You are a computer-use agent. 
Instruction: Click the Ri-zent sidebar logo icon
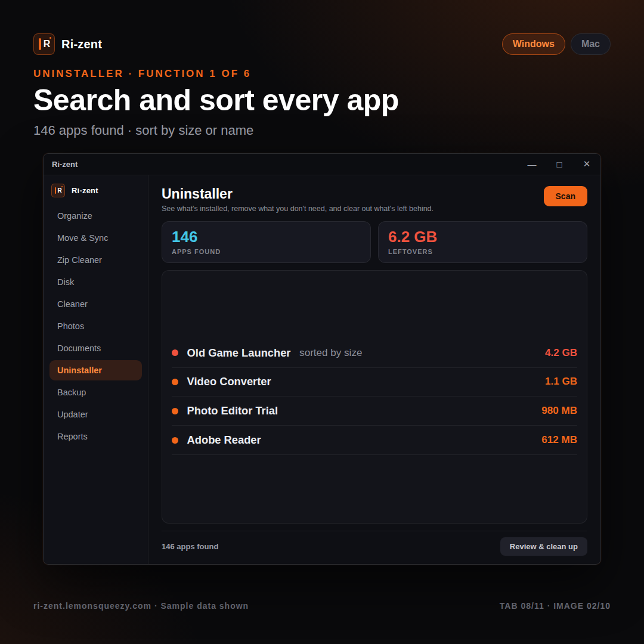[58, 191]
